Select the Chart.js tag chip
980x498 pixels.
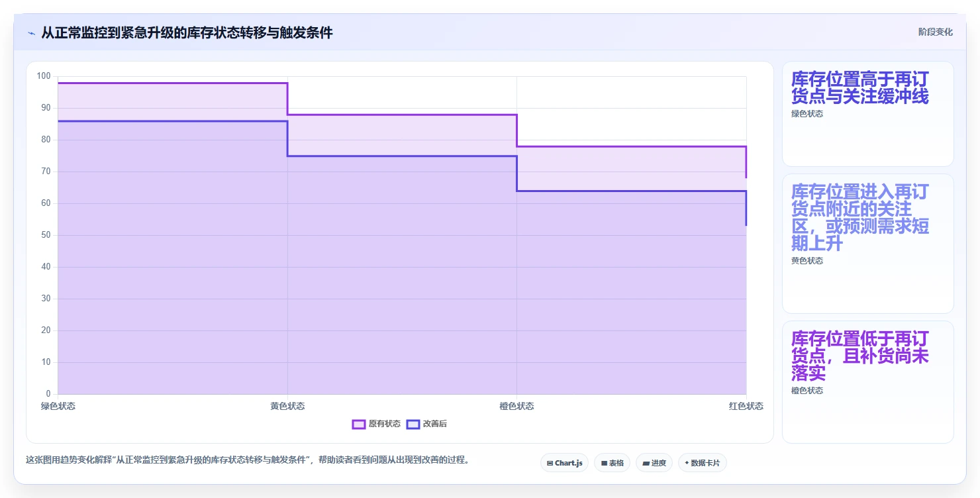tap(564, 463)
